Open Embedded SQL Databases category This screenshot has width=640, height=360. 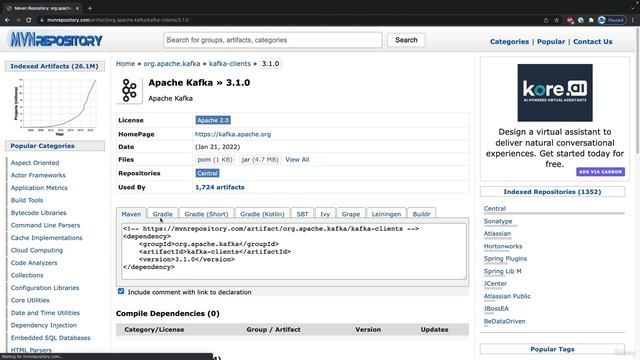[x=51, y=338]
